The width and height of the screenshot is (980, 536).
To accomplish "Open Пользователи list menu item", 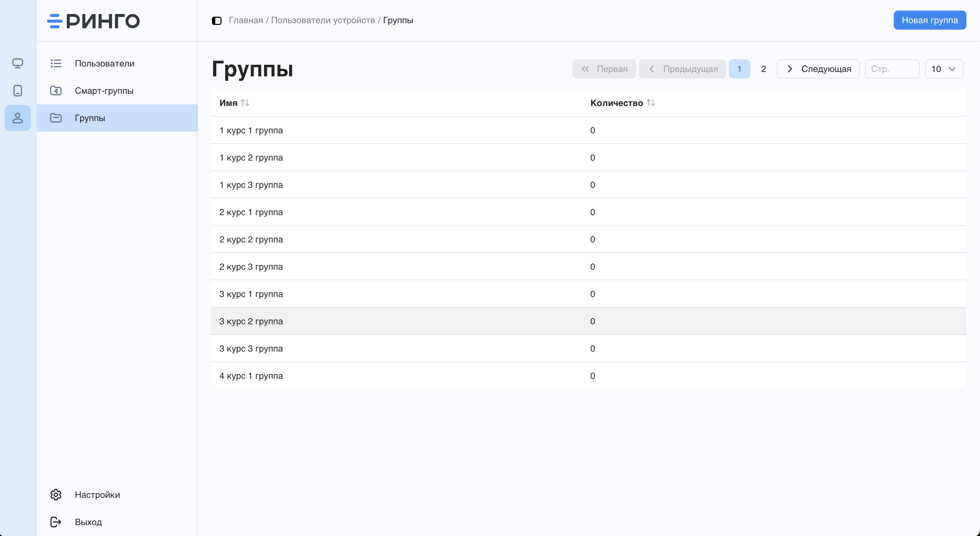I will (104, 63).
